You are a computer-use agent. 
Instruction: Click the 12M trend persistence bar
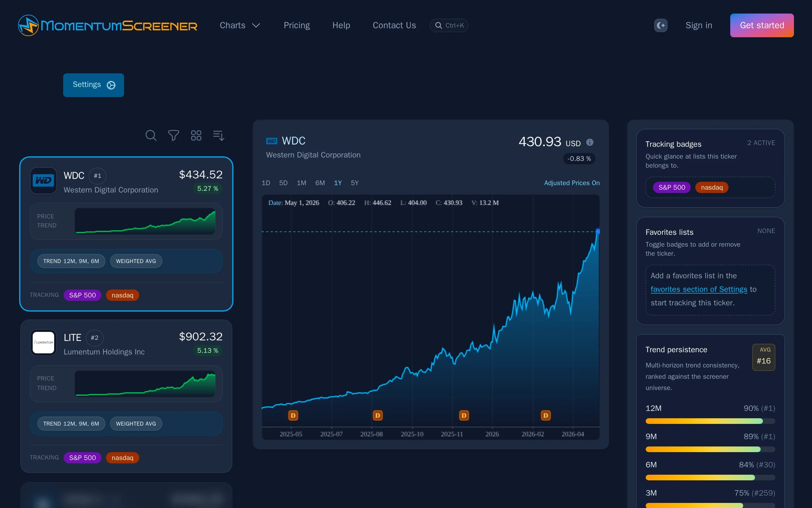[710, 421]
